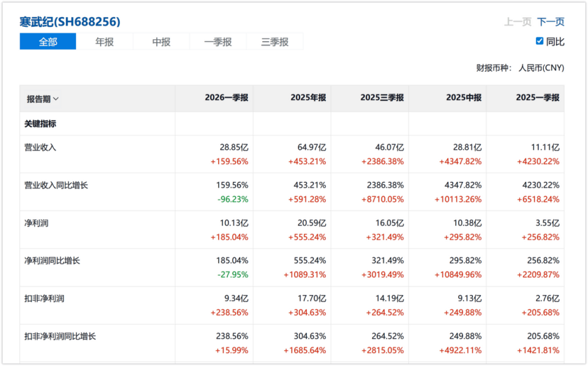This screenshot has height=366, width=588.
Task: Click the green -27.95% value
Action: tap(233, 275)
